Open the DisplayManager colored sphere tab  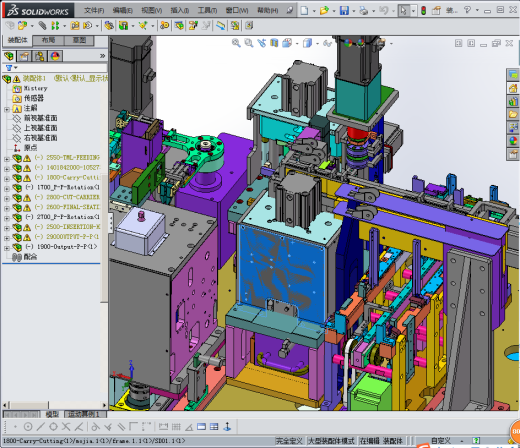pyautogui.click(x=55, y=56)
